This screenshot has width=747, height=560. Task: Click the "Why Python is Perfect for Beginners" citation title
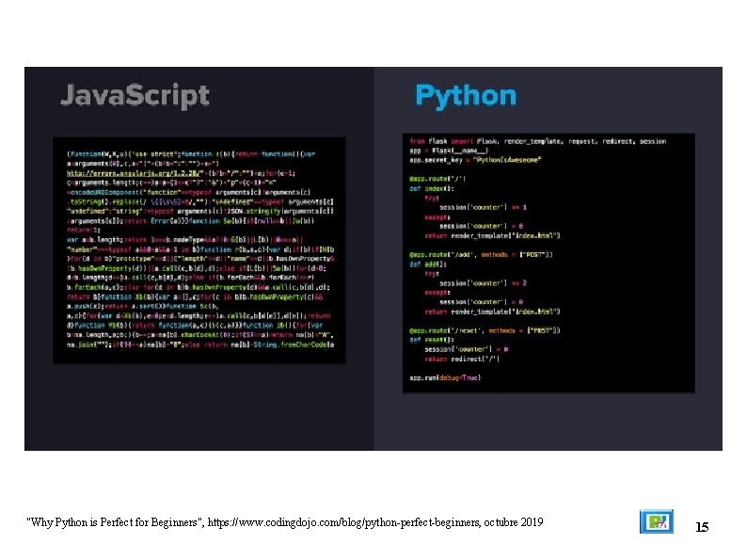click(115, 522)
